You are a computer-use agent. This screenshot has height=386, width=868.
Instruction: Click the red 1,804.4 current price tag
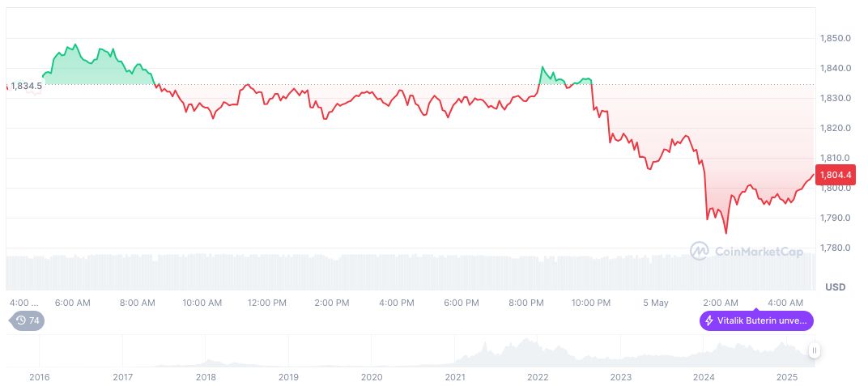833,174
